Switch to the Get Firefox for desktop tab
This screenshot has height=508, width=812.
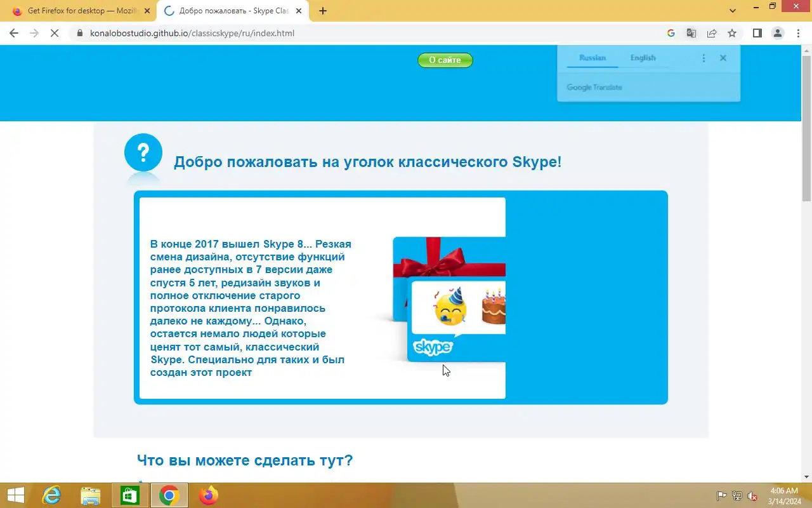[x=79, y=11]
